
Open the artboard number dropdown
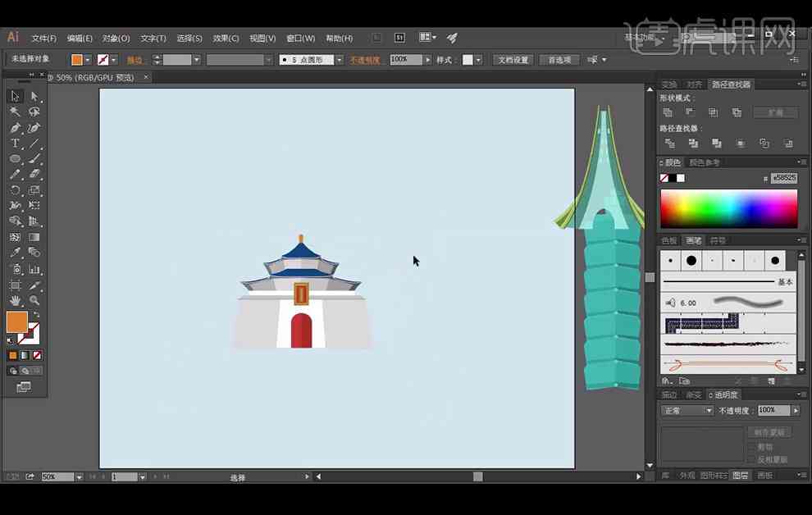point(143,477)
